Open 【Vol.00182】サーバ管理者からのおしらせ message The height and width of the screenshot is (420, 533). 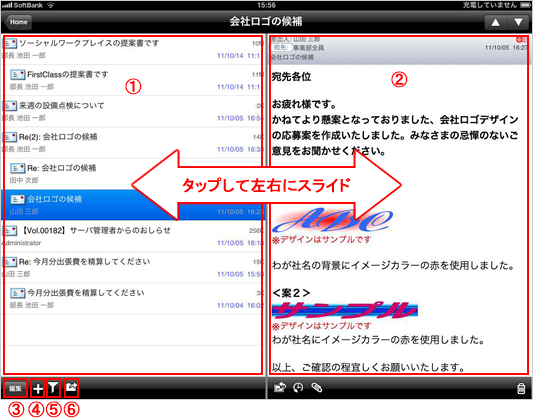(133, 236)
